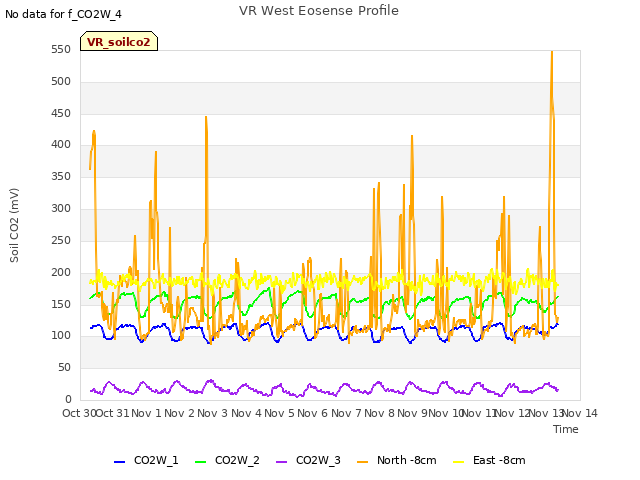Click the Nov 14 x-axis date label
This screenshot has width=640, height=480.
pos(580,413)
